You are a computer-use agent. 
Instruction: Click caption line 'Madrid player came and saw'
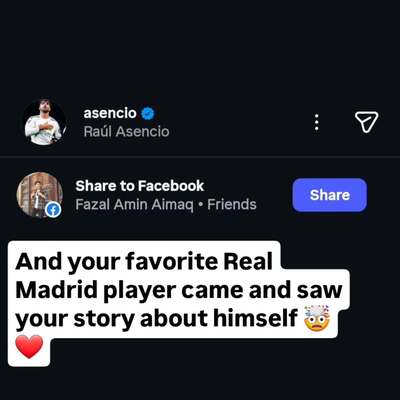[x=179, y=290]
